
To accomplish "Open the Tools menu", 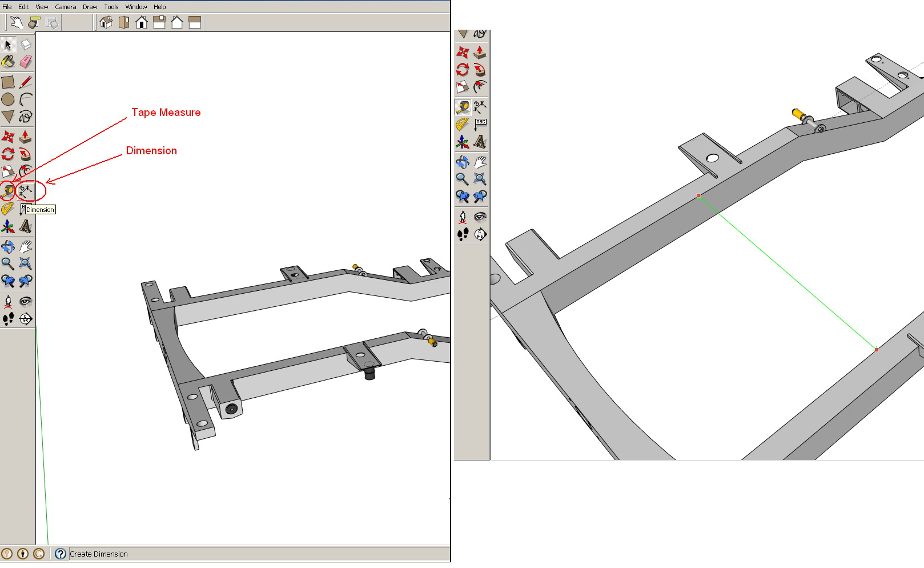I will click(111, 7).
